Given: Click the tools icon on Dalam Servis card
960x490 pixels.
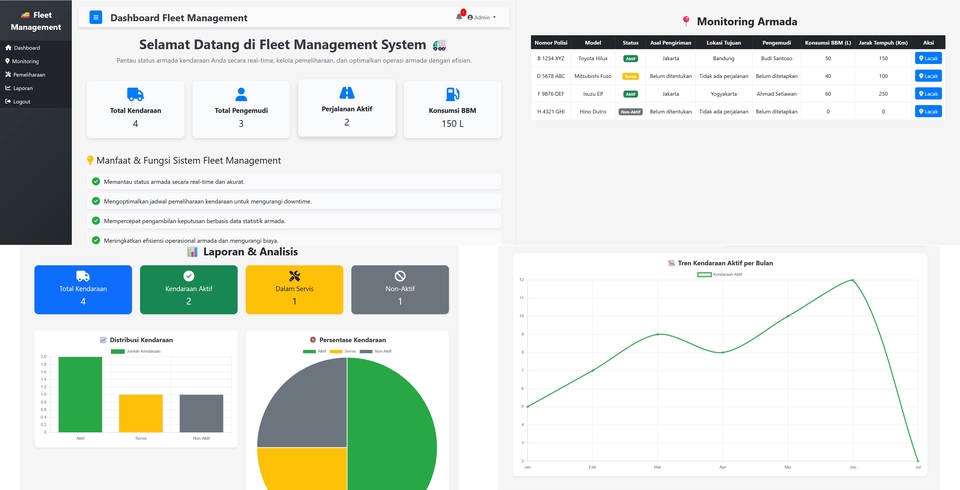Looking at the screenshot, I should tap(294, 276).
